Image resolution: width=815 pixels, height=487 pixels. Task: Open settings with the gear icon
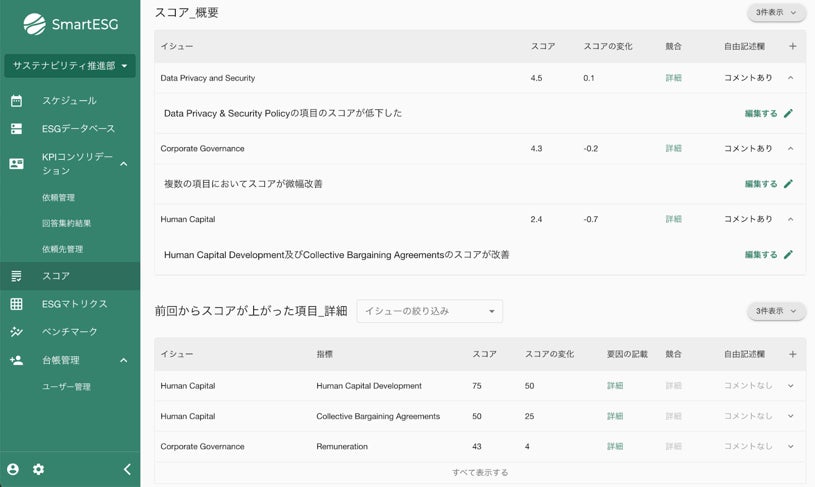click(39, 469)
